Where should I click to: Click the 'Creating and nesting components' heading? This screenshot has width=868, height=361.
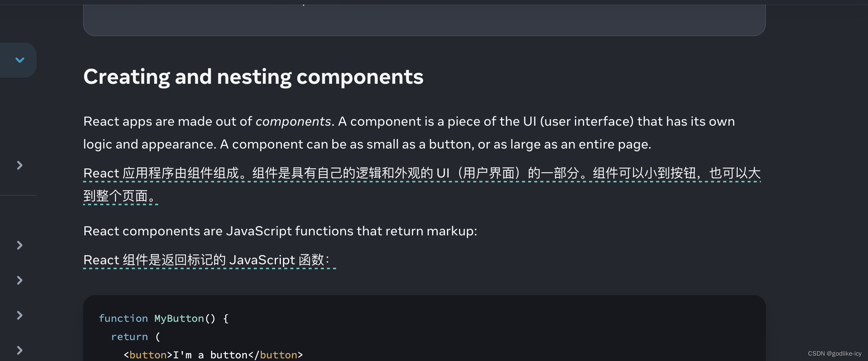point(253,77)
